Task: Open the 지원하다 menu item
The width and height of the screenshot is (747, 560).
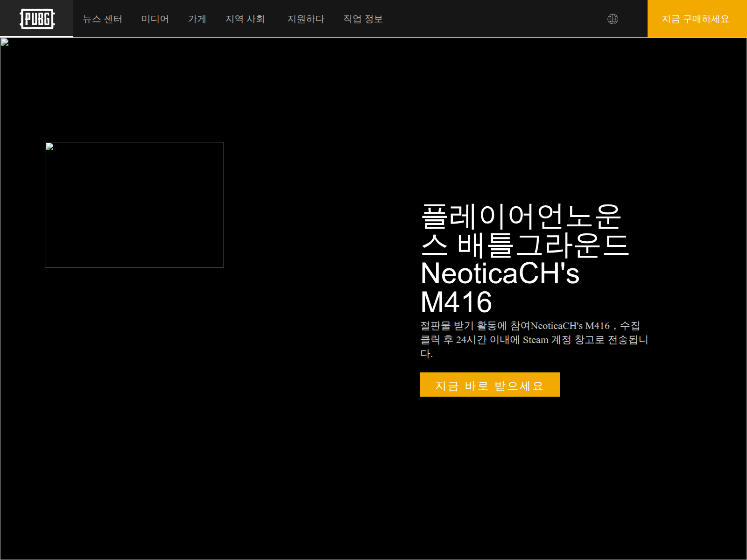Action: pos(306,19)
